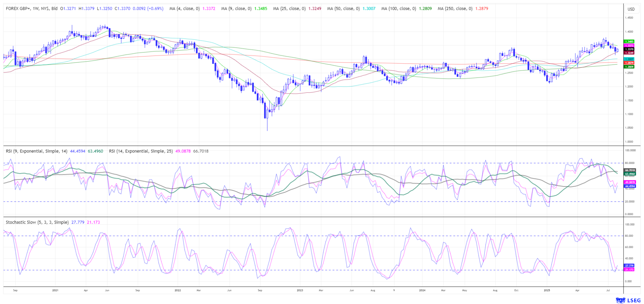This screenshot has width=644, height=304.
Task: Click the LSEG logo in the corner
Action: coord(628,300)
